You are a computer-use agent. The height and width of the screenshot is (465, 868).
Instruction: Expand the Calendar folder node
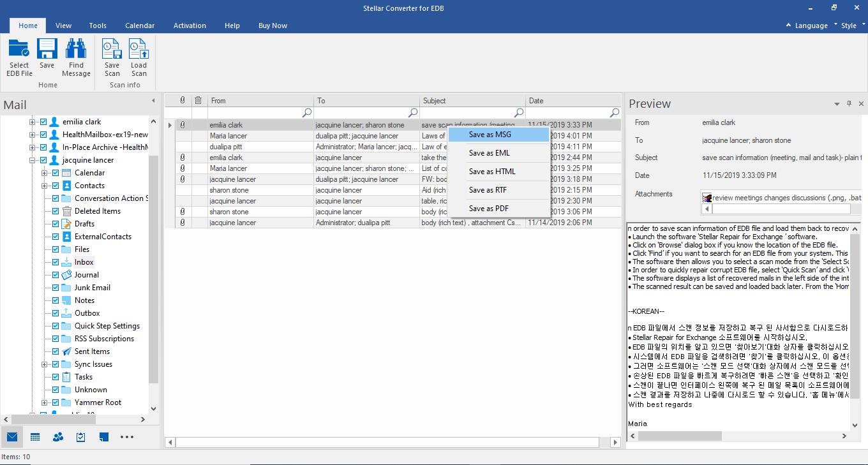pyautogui.click(x=44, y=173)
